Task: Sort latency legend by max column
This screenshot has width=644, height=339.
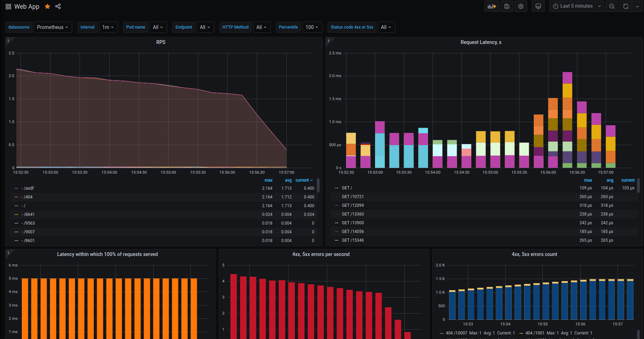Action: tap(588, 180)
